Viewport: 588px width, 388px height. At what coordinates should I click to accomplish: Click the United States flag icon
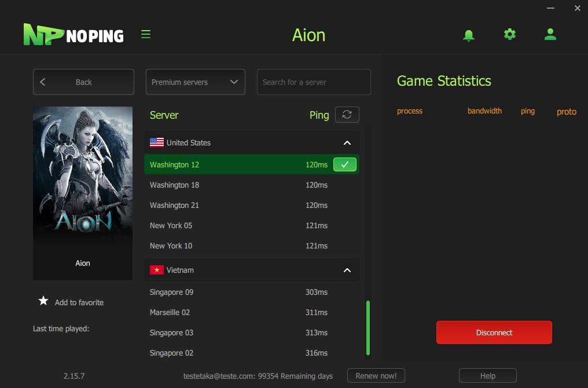[157, 142]
